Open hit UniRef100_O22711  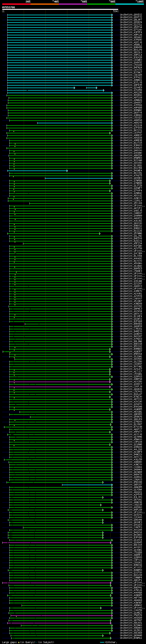coord(131,25)
